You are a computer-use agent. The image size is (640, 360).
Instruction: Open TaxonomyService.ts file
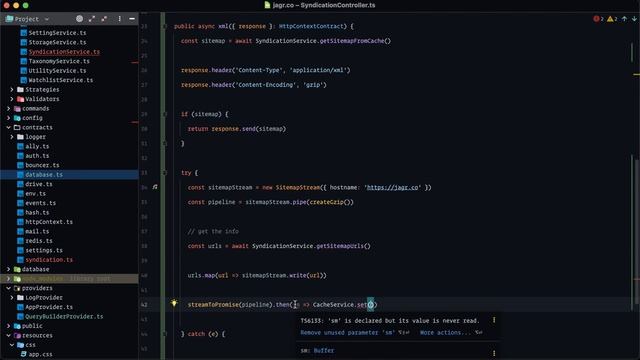click(59, 61)
